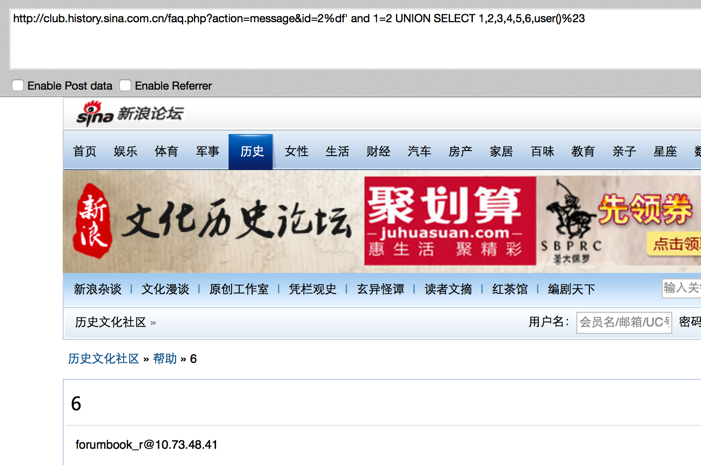701x465 pixels.
Task: Open the 读者文摘 sub-forum link
Action: [x=448, y=289]
